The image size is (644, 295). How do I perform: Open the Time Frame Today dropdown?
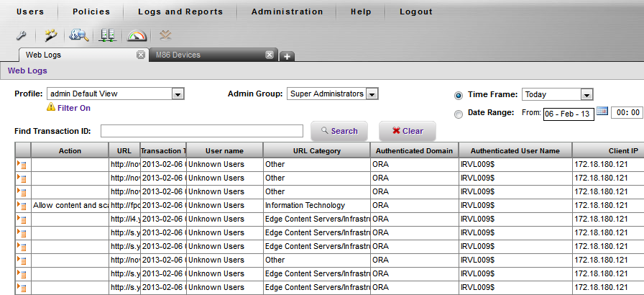[x=586, y=94]
